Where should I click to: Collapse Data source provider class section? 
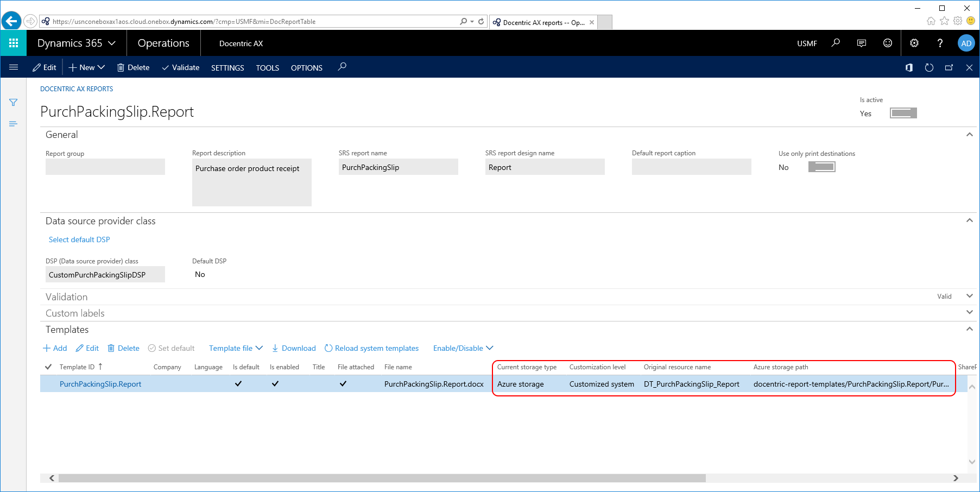click(969, 220)
